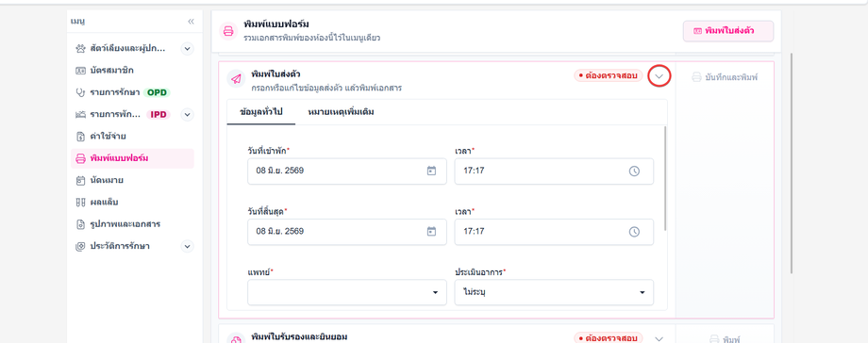Open รายการรักษา OPD in the sidebar
Image resolution: width=868 pixels, height=343 pixels.
click(x=132, y=92)
